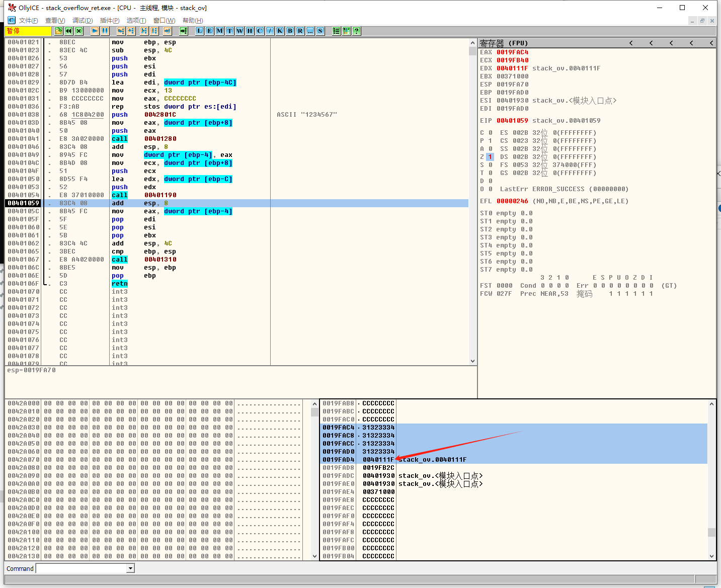Show the Breakpoints window (B)

click(290, 31)
